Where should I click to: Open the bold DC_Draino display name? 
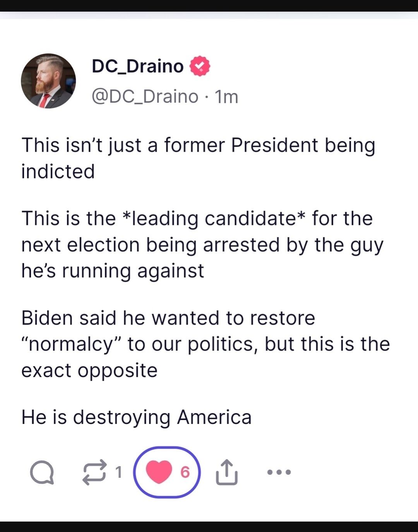tap(137, 66)
